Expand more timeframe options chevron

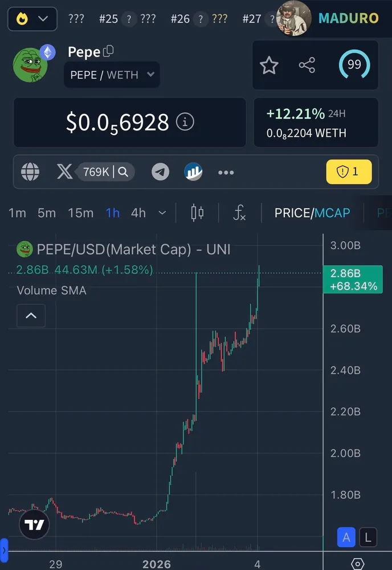pyautogui.click(x=162, y=213)
